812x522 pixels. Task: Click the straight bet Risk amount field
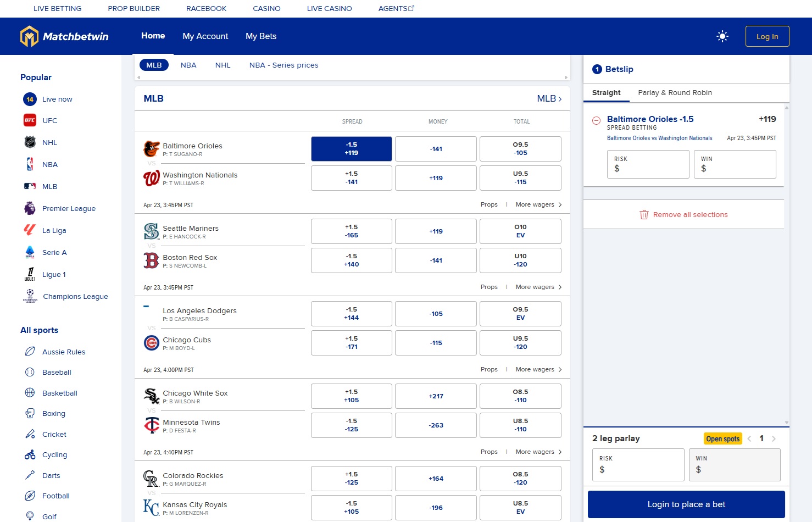coord(648,164)
